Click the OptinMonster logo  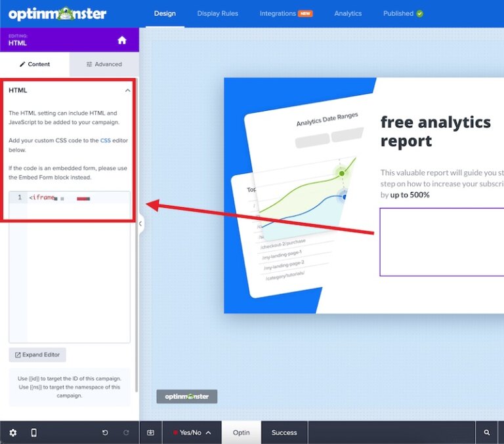57,14
